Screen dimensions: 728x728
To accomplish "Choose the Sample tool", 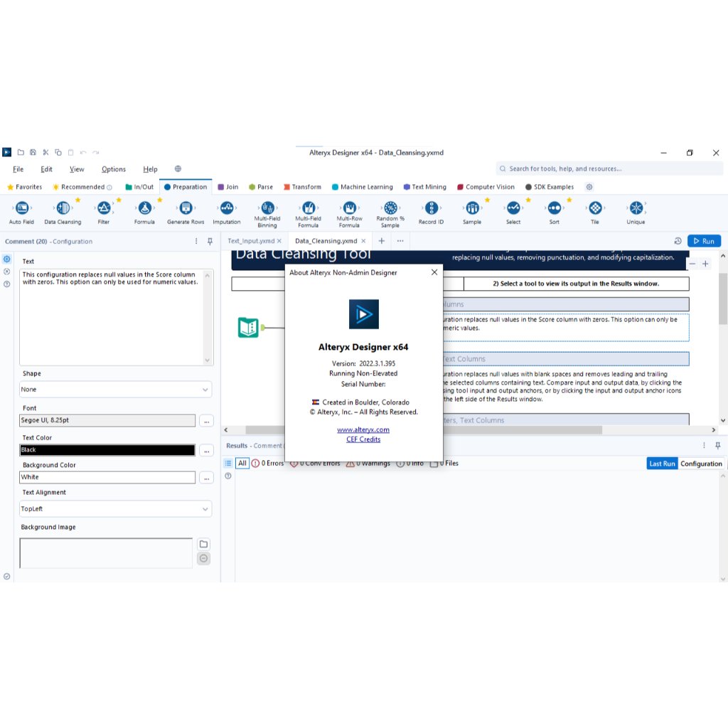I will click(x=472, y=213).
